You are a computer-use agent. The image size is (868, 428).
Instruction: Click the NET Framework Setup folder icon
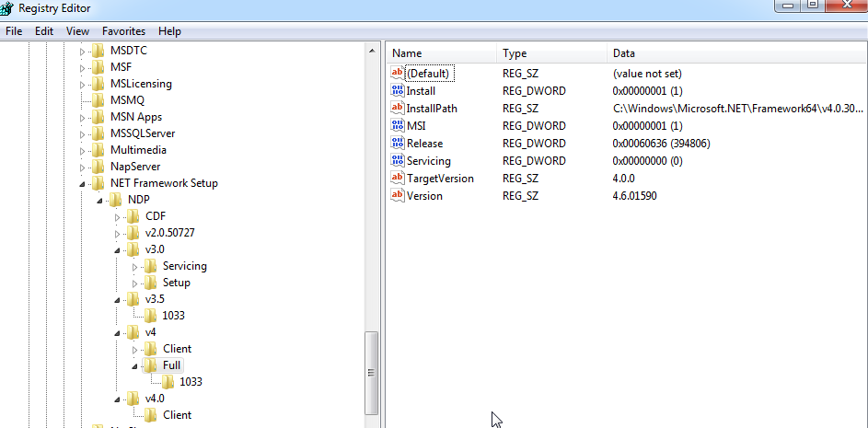(98, 183)
